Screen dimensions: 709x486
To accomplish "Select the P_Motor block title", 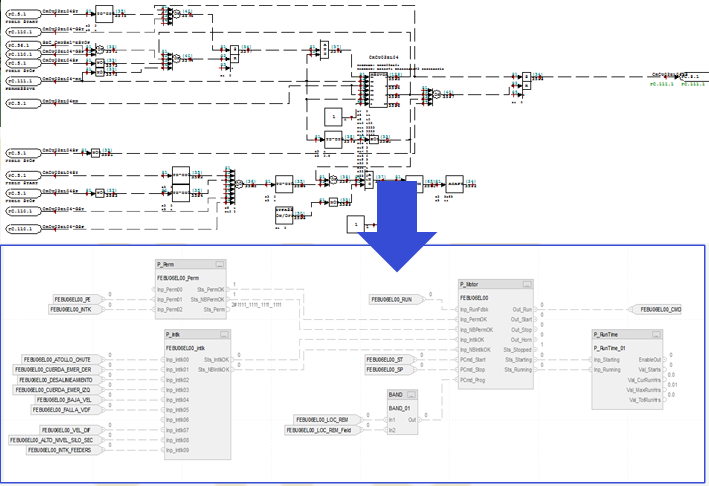I will click(x=472, y=286).
